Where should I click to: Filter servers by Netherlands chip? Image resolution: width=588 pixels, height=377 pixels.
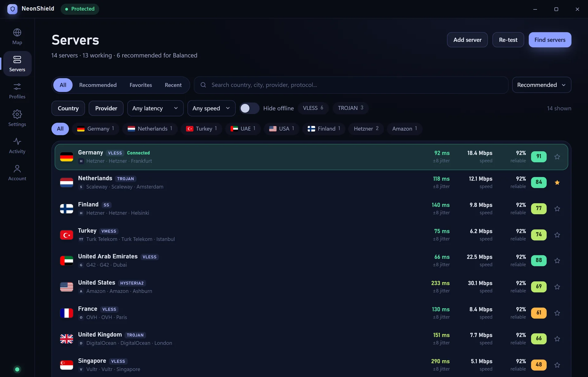pos(150,129)
